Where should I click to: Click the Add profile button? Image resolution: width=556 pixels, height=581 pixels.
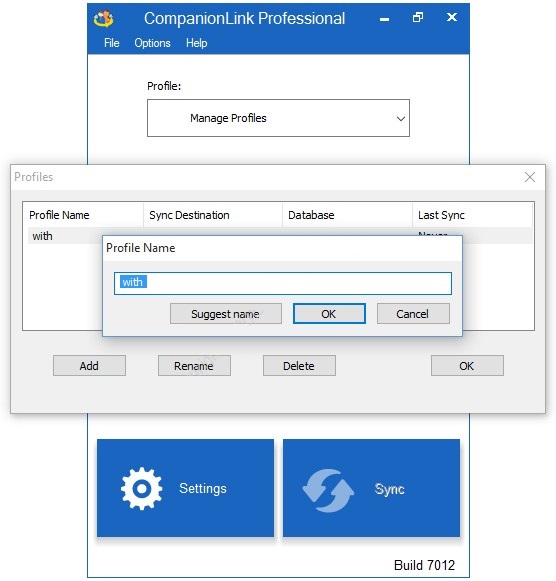click(89, 366)
